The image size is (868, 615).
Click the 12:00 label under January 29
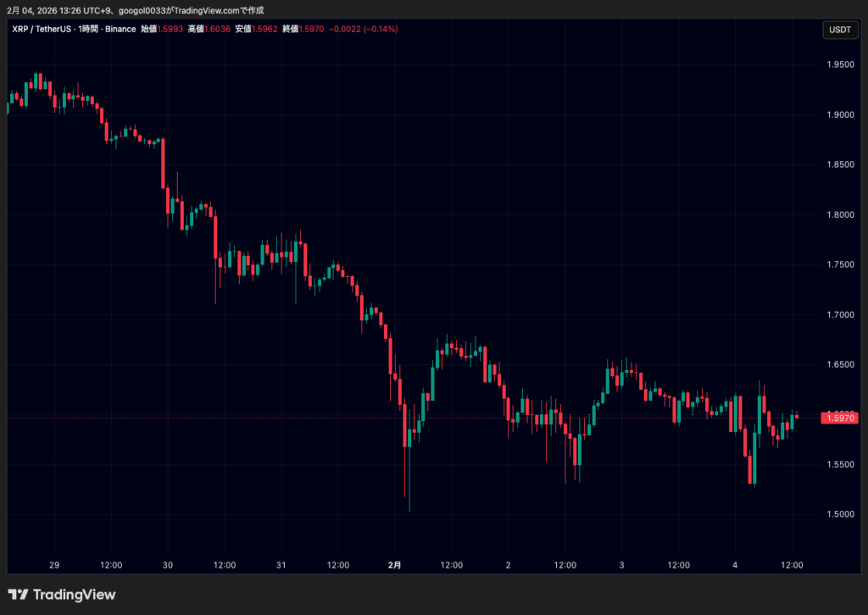110,565
